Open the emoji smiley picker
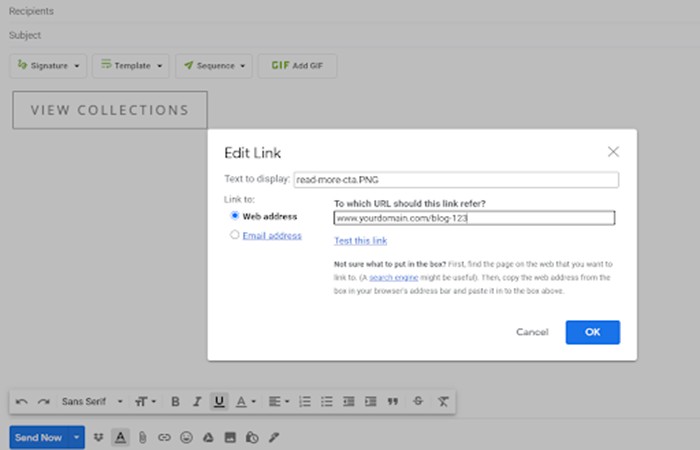 pos(186,437)
